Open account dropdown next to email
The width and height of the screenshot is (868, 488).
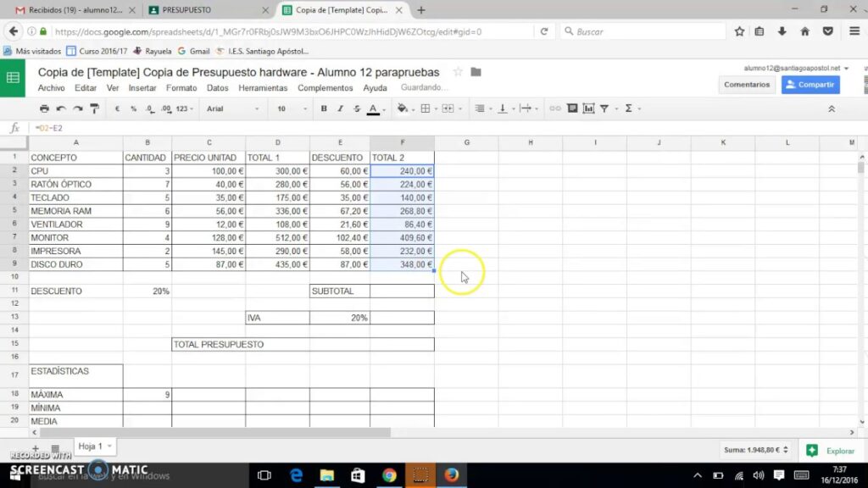(x=847, y=68)
